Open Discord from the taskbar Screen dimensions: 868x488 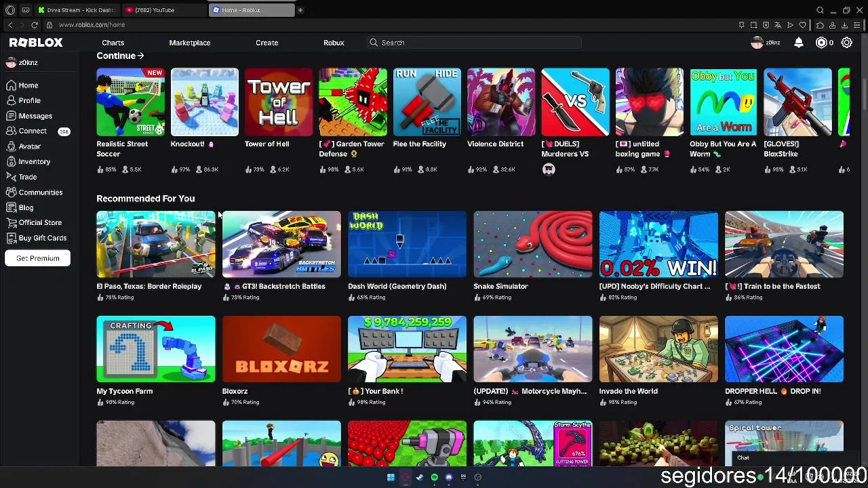[449, 477]
